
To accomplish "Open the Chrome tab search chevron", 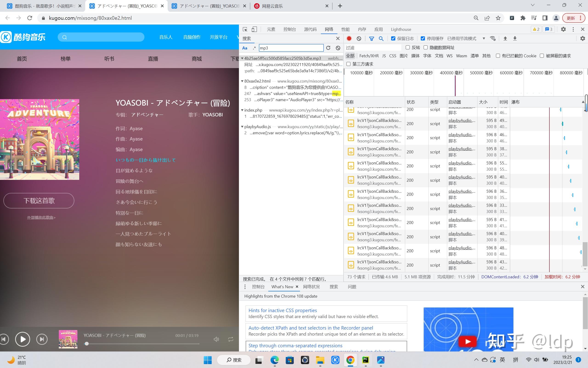I will pyautogui.click(x=533, y=5).
